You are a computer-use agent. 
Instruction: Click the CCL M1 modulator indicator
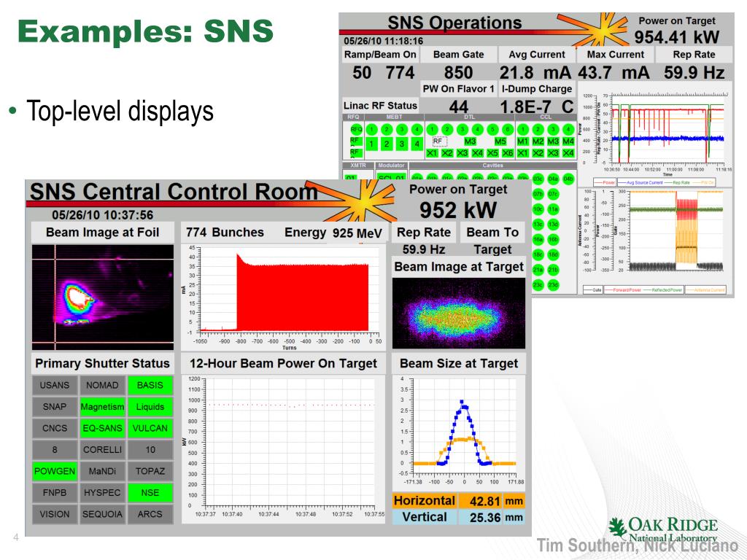(x=522, y=141)
